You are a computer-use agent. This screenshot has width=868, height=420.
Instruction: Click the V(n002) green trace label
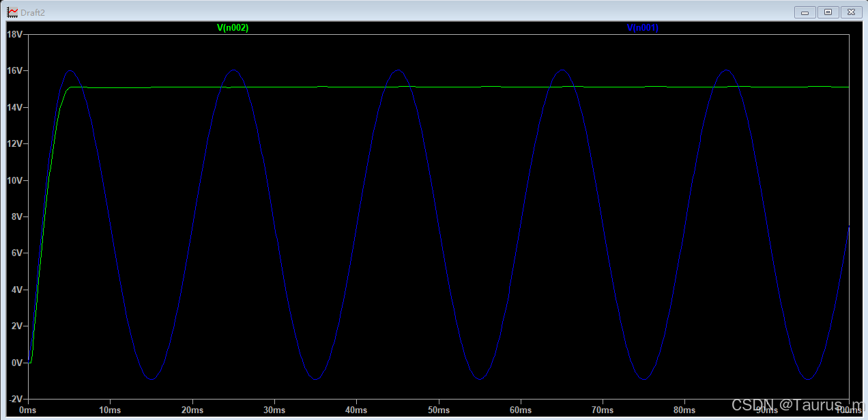coord(232,28)
